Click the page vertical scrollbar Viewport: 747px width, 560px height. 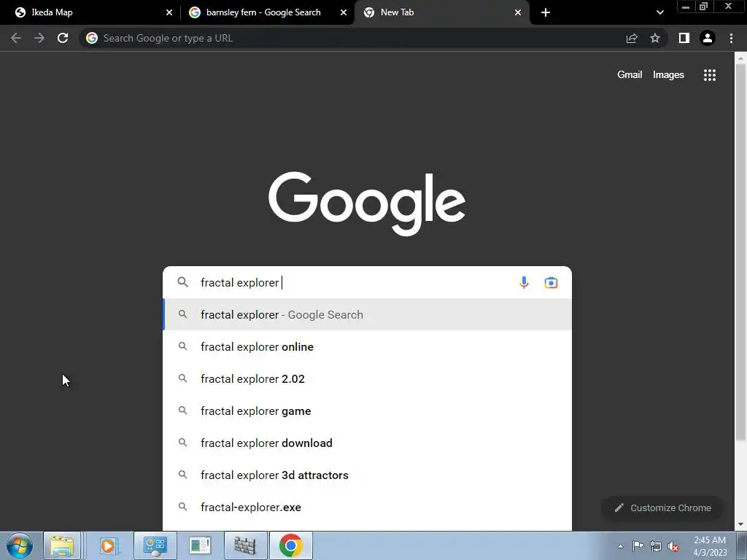point(740,252)
